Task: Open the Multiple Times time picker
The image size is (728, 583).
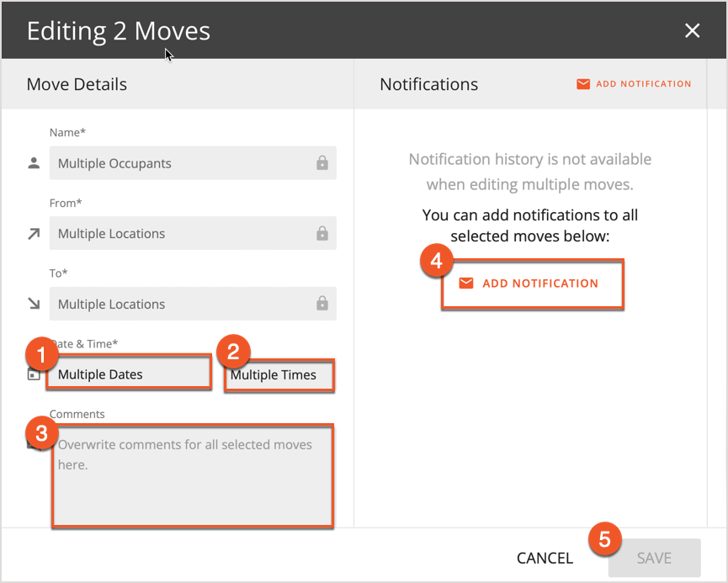Action: [279, 375]
